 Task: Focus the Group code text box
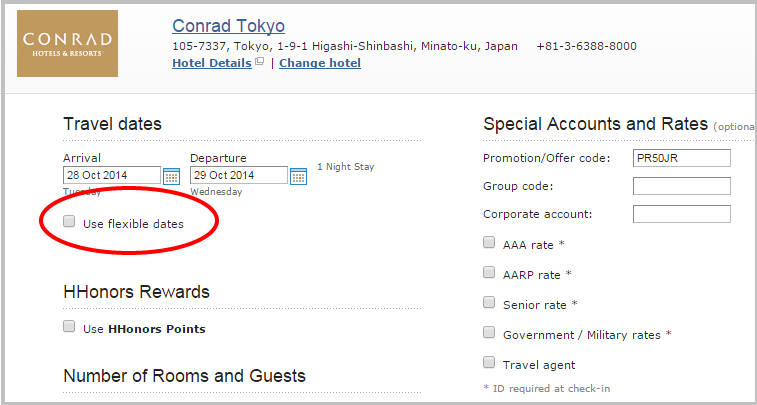tap(682, 186)
